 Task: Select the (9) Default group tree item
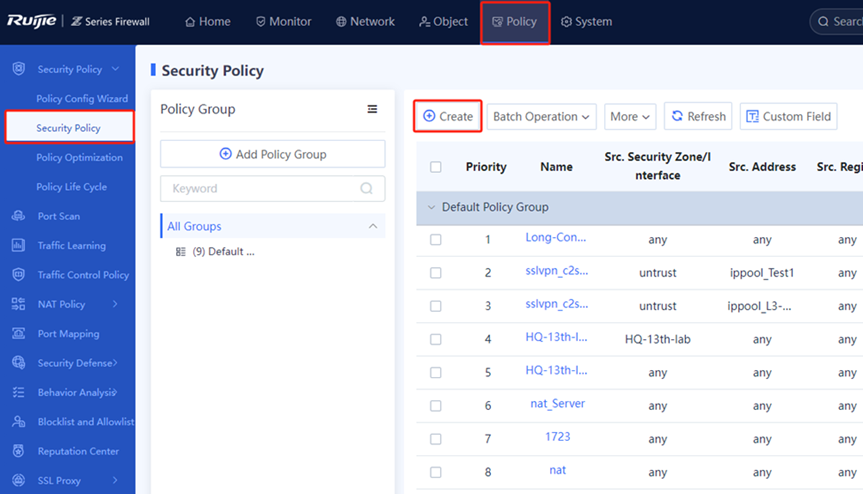click(223, 251)
